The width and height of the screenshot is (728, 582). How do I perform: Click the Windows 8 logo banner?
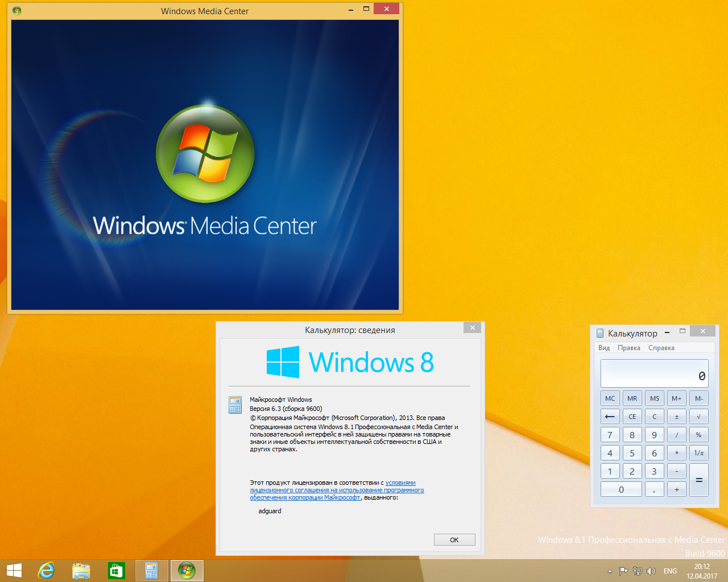[350, 362]
